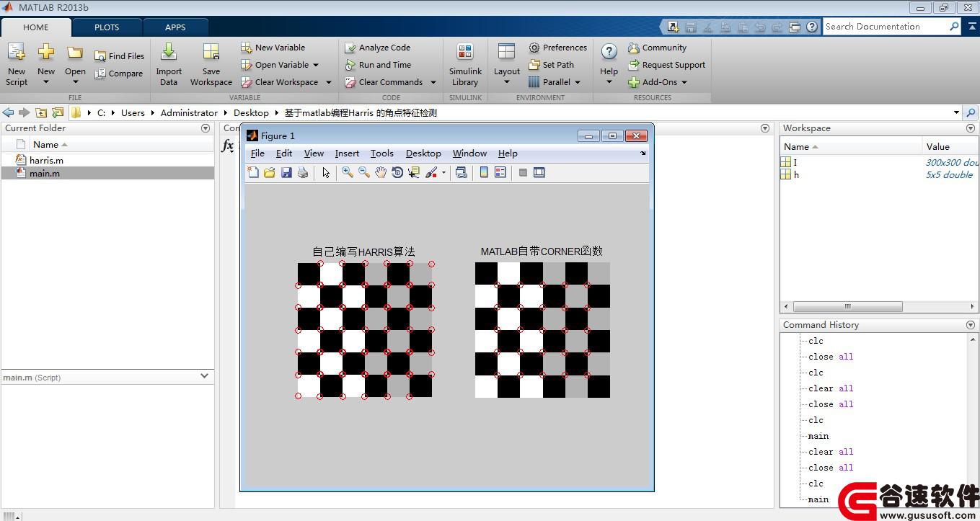
Task: Select the Rotate 3D tool
Action: pos(397,172)
